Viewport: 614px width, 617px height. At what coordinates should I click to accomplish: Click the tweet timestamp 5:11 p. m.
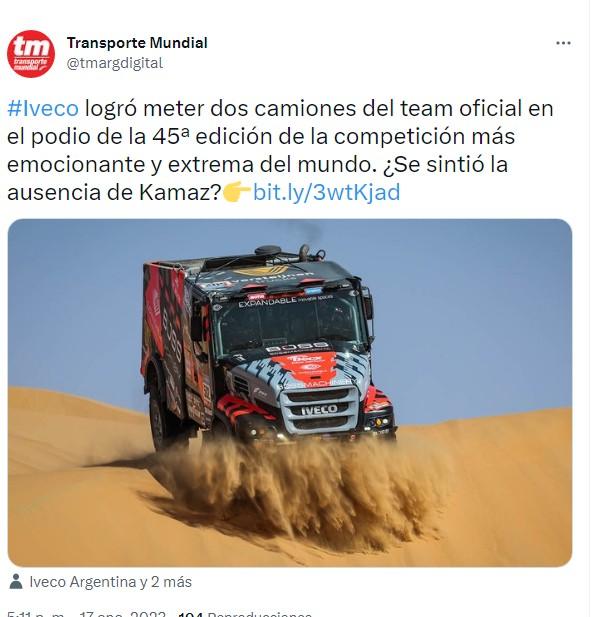(36, 614)
